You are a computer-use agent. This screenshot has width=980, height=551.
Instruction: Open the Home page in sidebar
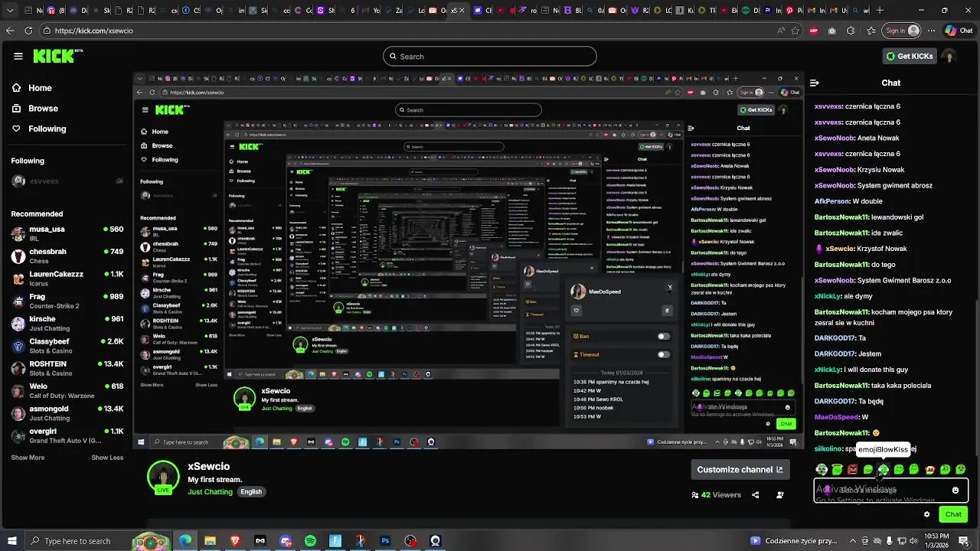tap(32, 88)
